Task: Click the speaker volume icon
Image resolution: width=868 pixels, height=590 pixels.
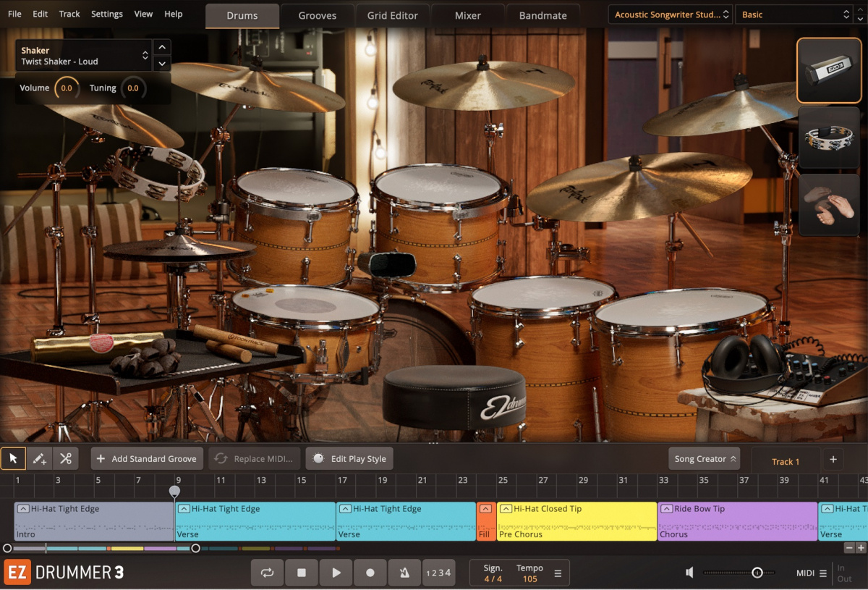Action: [x=689, y=572]
